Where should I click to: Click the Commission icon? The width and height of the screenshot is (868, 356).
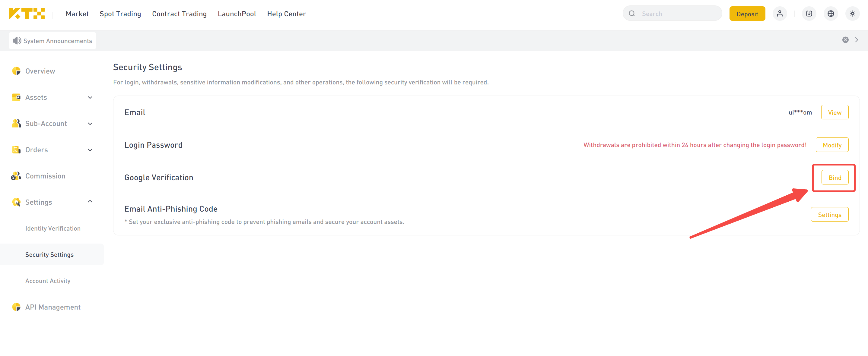[x=16, y=176]
